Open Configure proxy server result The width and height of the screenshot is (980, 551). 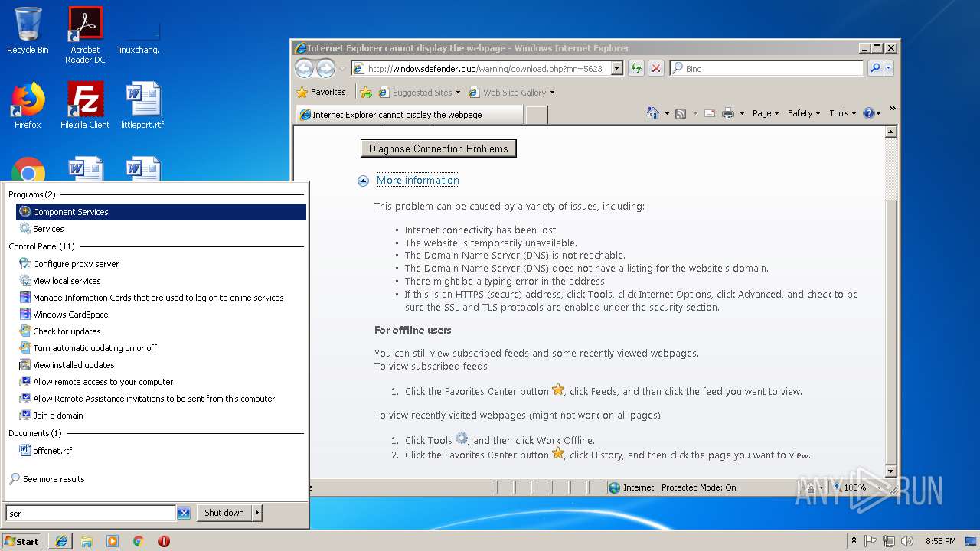(x=161, y=264)
